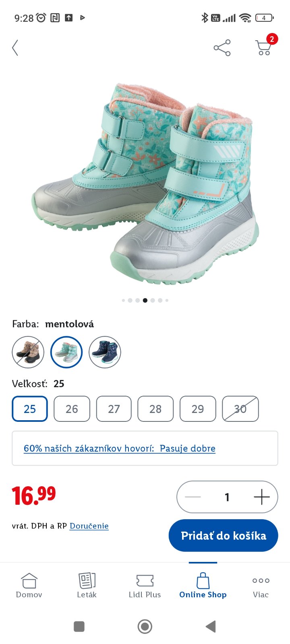Pick size 29
Screen dimensions: 290x644
click(198, 409)
